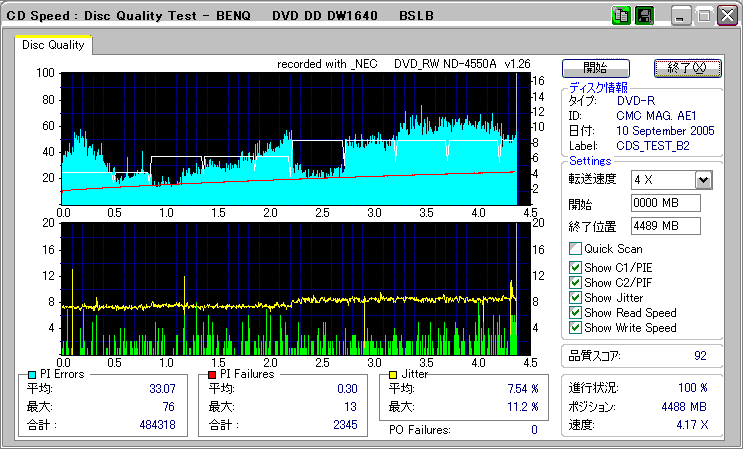Screen dimensions: 743x449
Task: Click the 10 September 2005 date value
Action: 665,131
